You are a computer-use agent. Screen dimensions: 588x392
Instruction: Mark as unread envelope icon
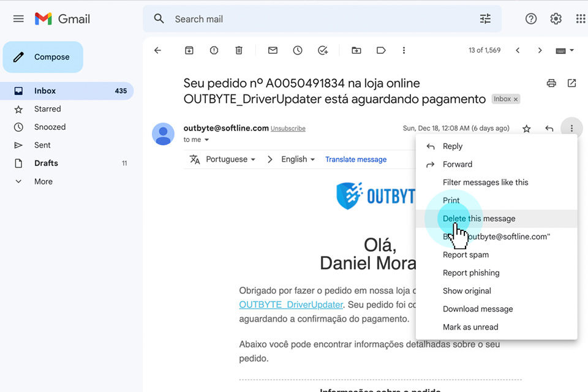[x=273, y=50]
